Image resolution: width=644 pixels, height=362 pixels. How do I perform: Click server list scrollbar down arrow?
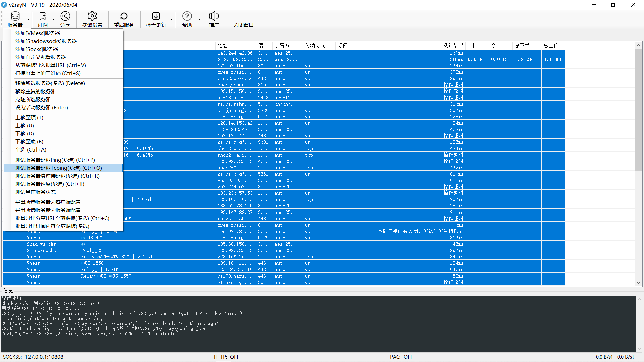coord(638,283)
